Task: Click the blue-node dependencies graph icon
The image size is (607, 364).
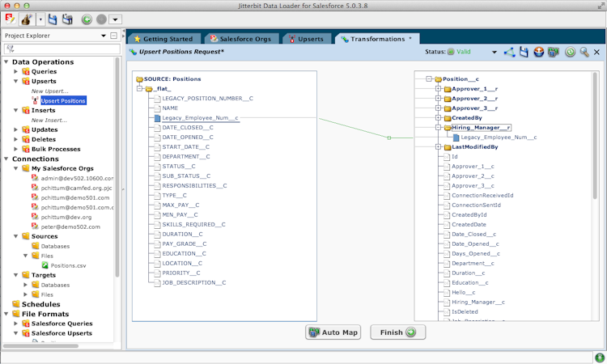Action: [509, 52]
